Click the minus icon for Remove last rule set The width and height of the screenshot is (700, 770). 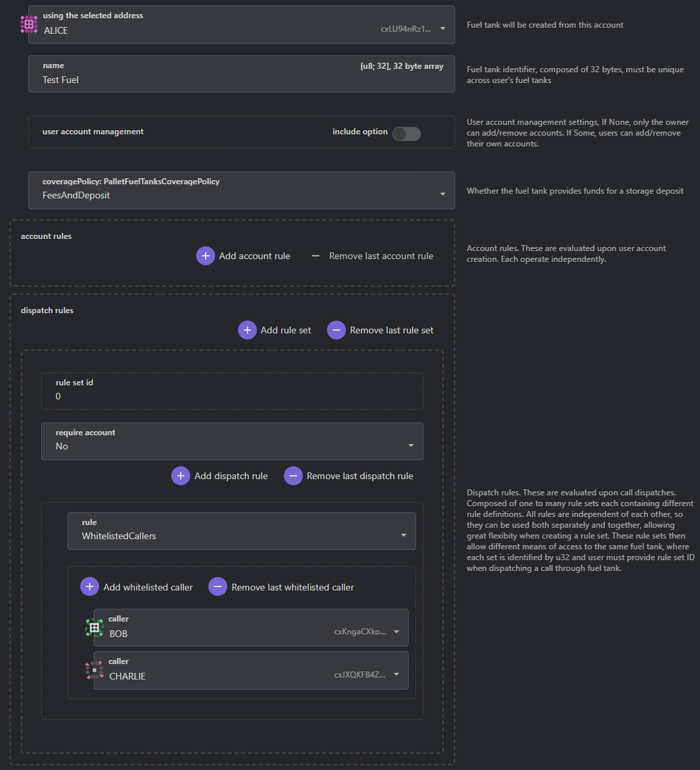(337, 330)
